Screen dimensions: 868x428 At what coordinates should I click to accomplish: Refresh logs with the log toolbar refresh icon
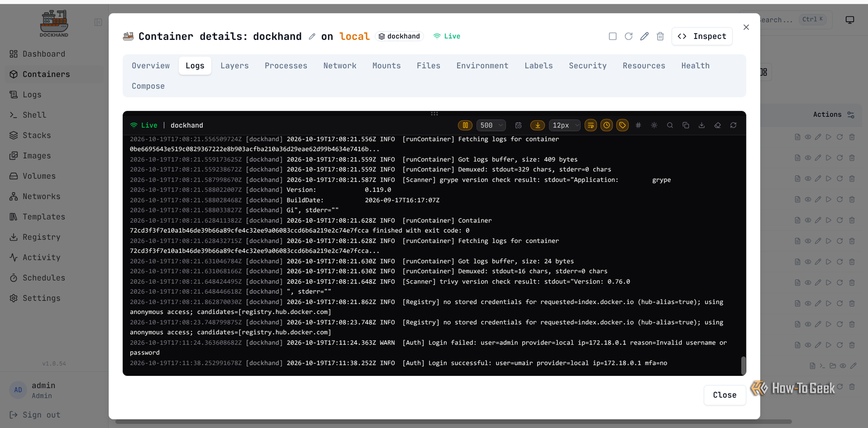tap(733, 125)
